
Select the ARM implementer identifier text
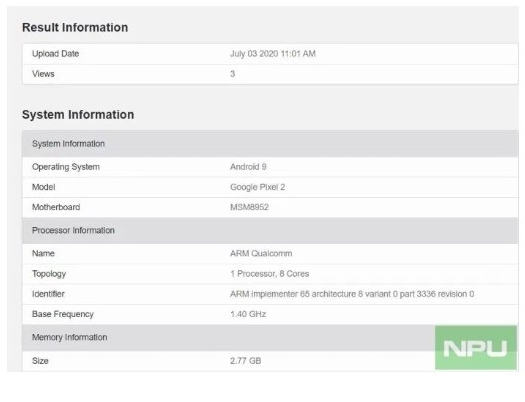[x=352, y=294]
